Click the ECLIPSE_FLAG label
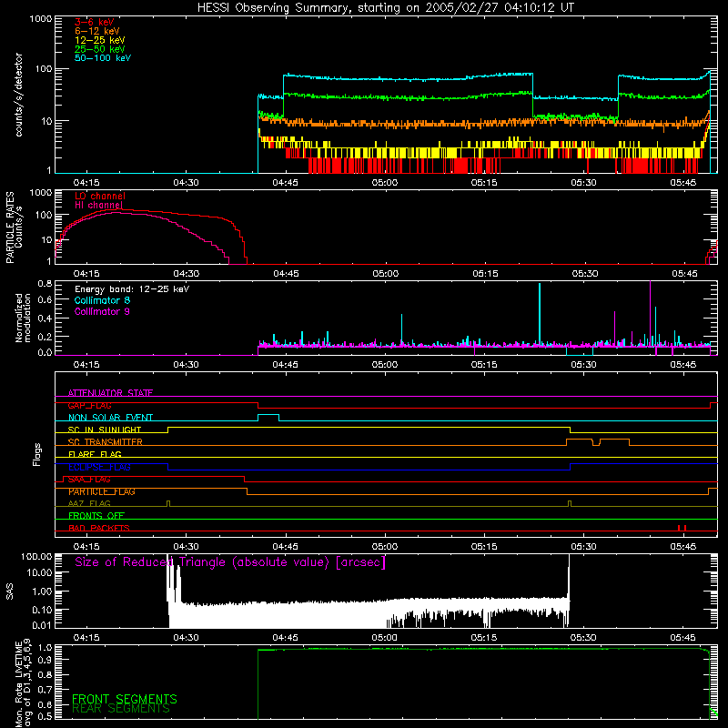Image resolution: width=728 pixels, height=728 pixels. [99, 467]
